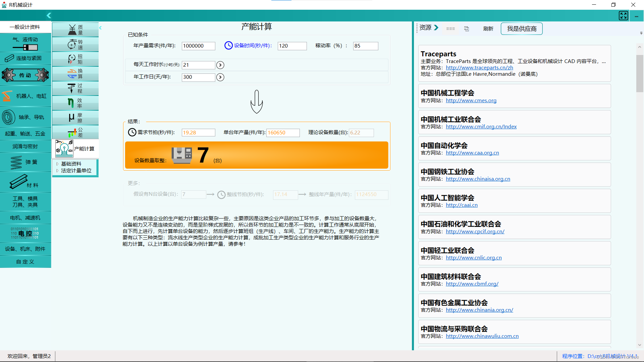This screenshot has height=362, width=644.
Task: Open the 一般设计资料 tab
Action: tap(25, 27)
